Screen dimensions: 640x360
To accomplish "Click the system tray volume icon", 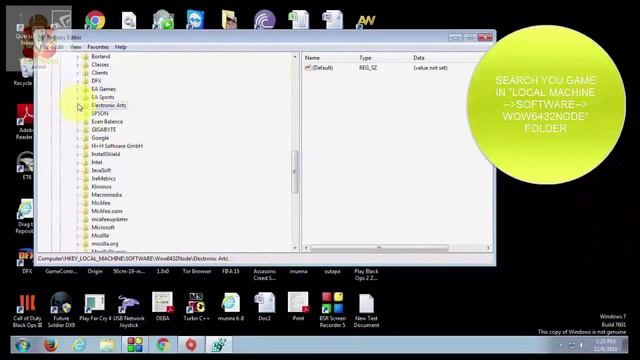I will pyautogui.click(x=582, y=345).
